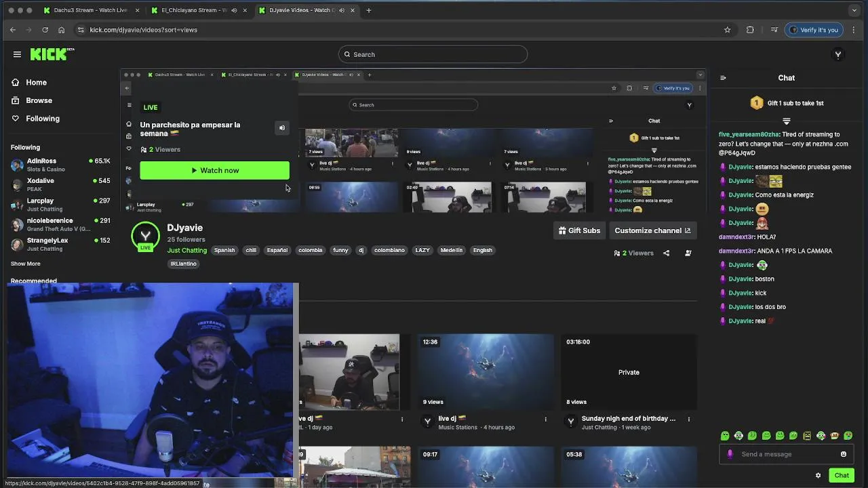Image resolution: width=868 pixels, height=488 pixels.
Task: Focus the main Kick search box
Action: (433, 54)
